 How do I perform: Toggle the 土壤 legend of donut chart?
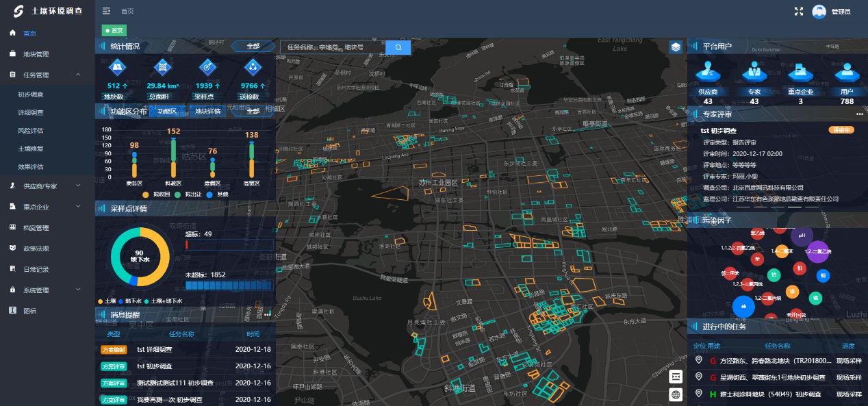[107, 301]
